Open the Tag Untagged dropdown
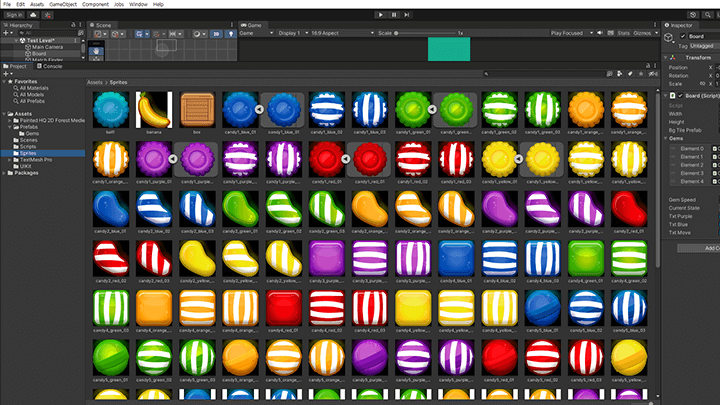The width and height of the screenshot is (720, 405). pos(704,46)
